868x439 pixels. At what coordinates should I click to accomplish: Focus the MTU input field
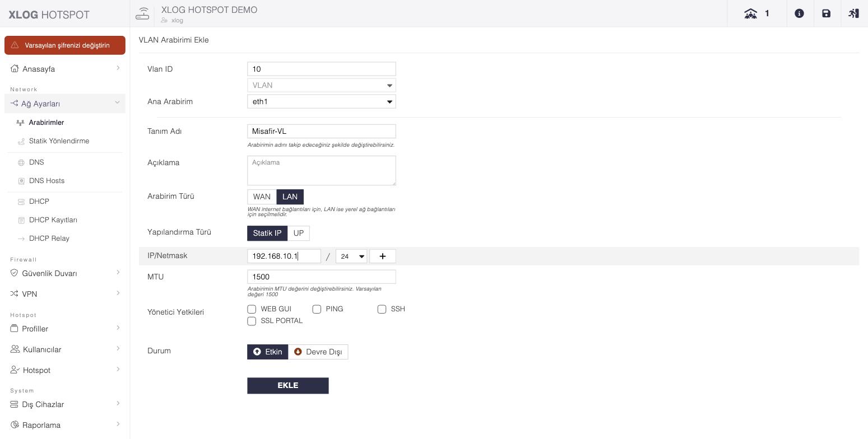(x=322, y=277)
